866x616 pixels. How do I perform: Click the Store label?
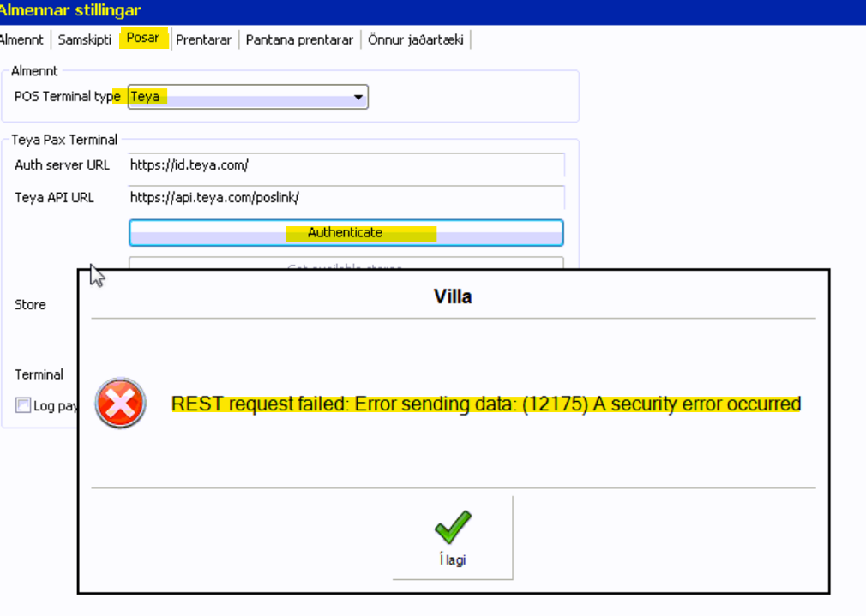click(x=30, y=305)
